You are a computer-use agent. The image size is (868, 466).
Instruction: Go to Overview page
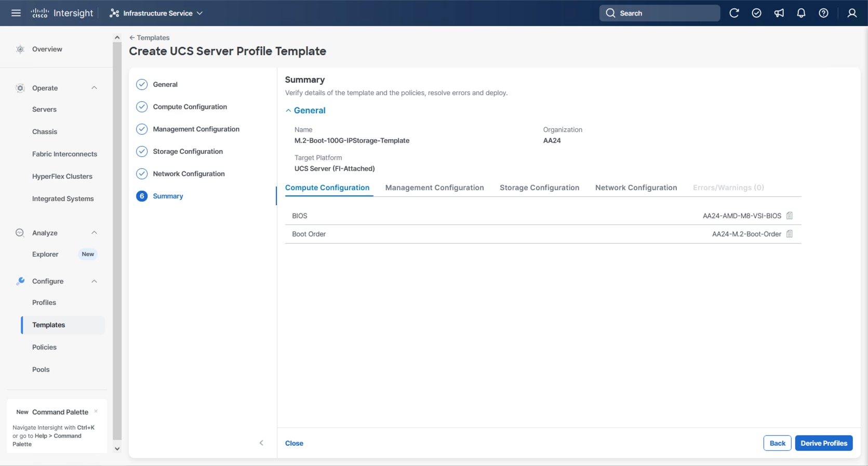(47, 49)
